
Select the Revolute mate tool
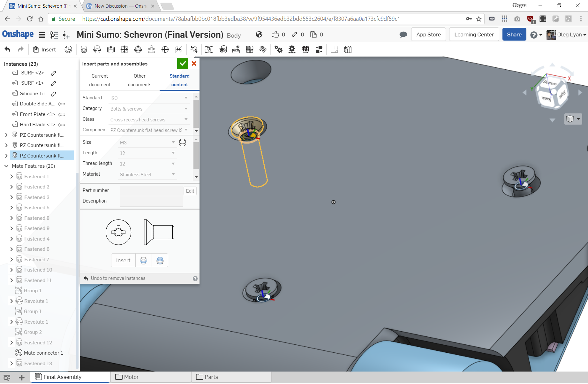pos(97,50)
